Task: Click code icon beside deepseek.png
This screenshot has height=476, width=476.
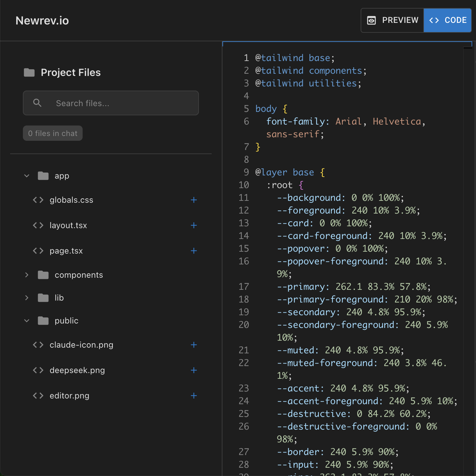Action: 38,370
